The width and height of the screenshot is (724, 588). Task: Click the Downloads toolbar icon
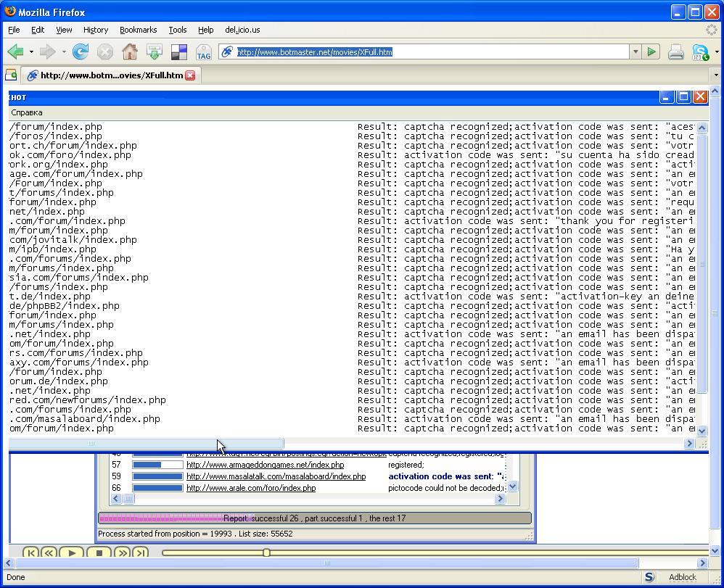tap(155, 51)
